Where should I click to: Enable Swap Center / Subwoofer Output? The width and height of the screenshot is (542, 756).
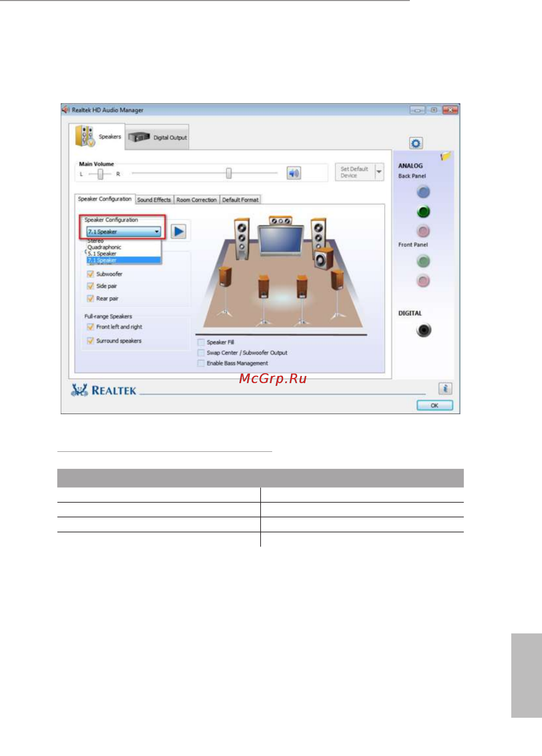[x=201, y=353]
